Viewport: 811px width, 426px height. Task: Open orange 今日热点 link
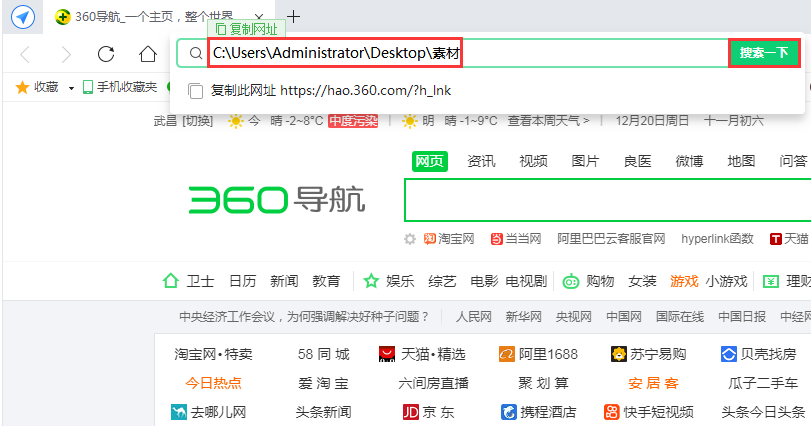coord(213,383)
